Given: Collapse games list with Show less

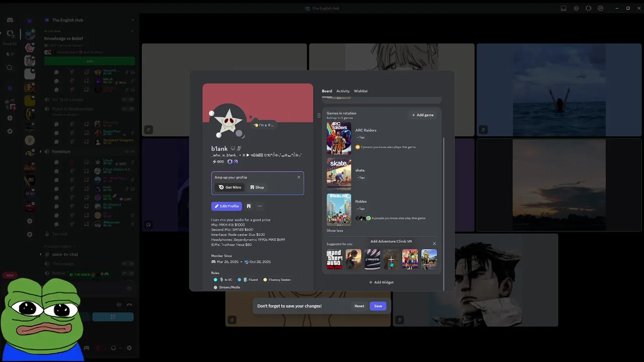Looking at the screenshot, I should pos(335,231).
